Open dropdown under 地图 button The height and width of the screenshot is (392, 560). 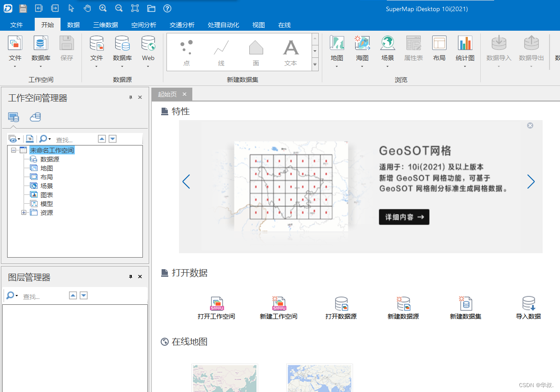tap(337, 67)
